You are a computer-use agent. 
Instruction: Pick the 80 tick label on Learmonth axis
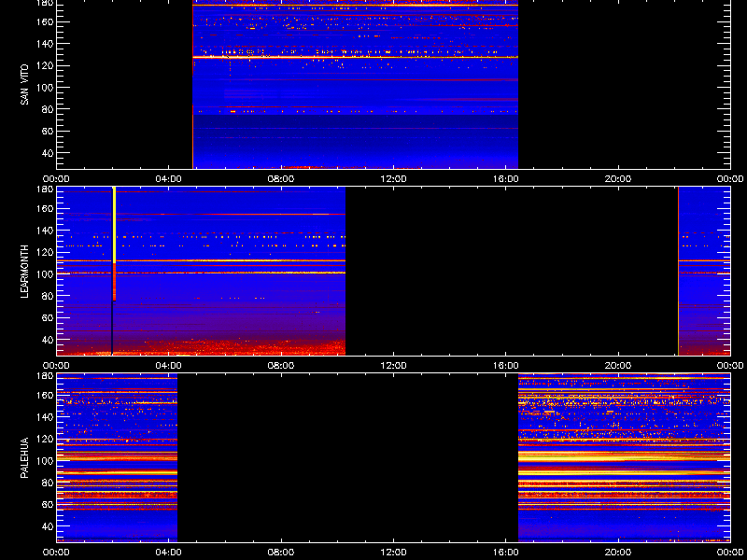click(x=49, y=296)
